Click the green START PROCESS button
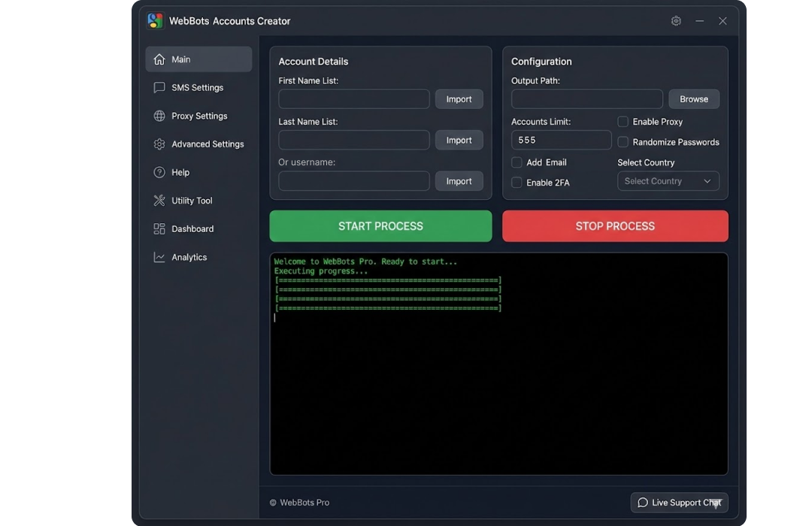Screen dimensions: 812x526 380,225
